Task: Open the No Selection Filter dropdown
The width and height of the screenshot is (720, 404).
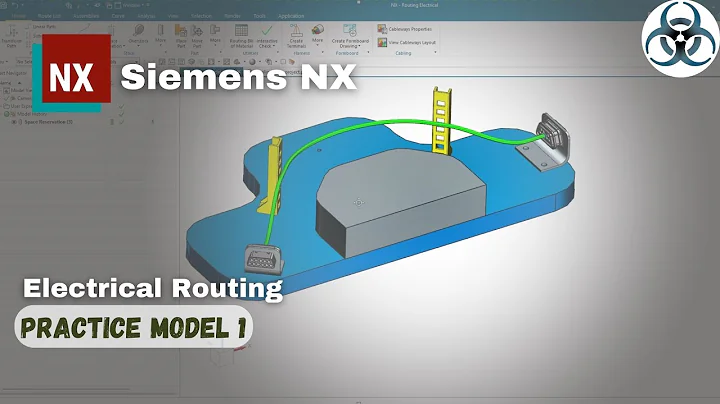Action: 77,62
